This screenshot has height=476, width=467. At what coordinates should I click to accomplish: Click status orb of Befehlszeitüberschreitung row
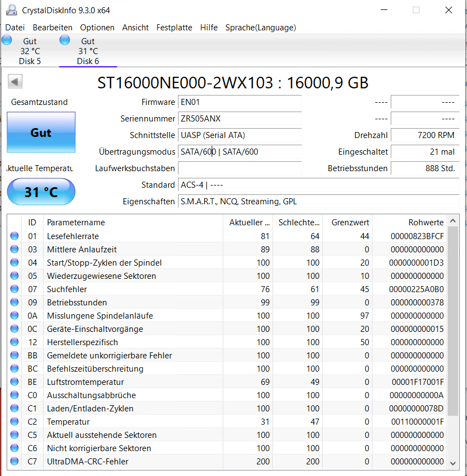(14, 368)
